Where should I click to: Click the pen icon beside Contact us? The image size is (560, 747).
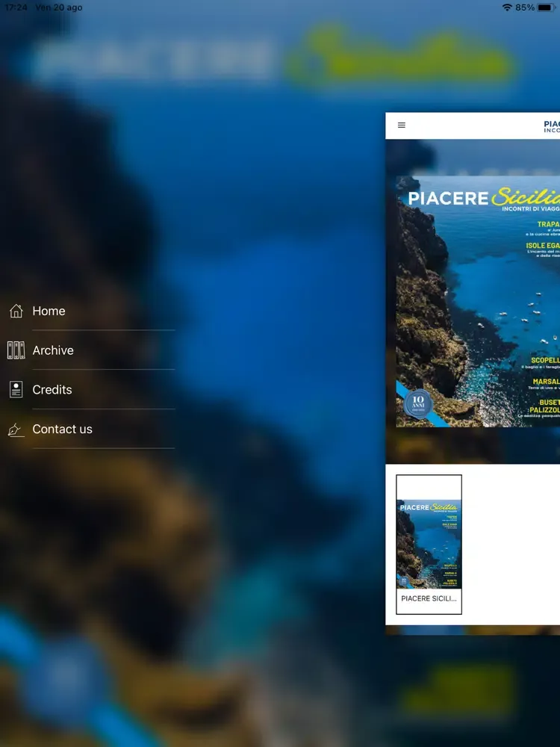point(16,430)
